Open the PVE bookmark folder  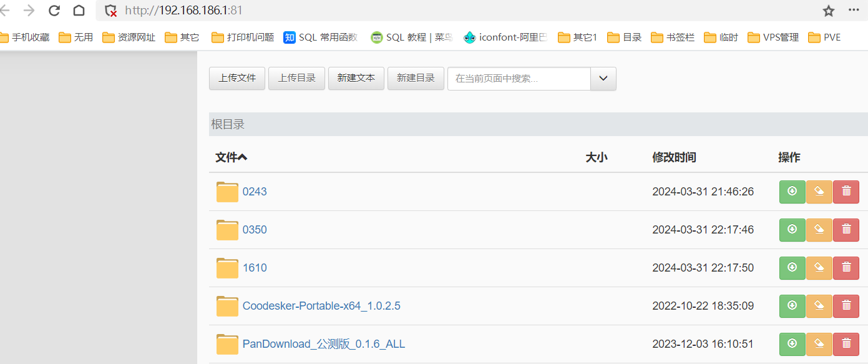(824, 37)
